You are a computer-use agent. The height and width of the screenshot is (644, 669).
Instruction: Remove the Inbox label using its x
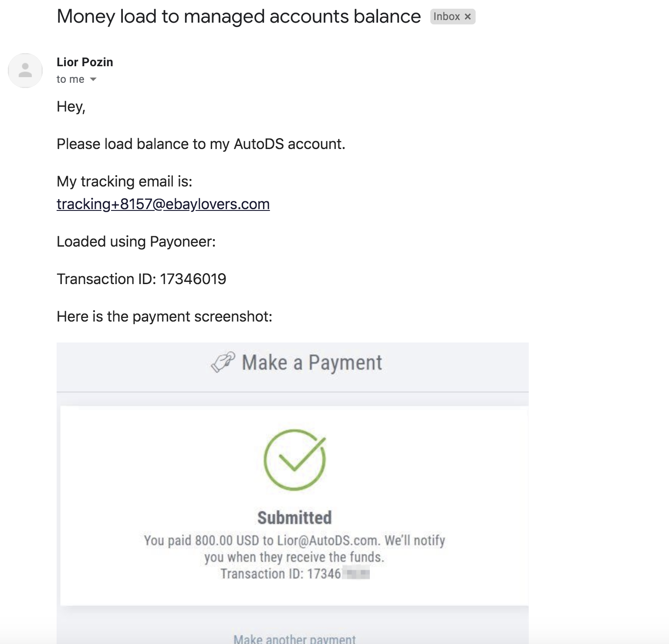click(x=468, y=17)
